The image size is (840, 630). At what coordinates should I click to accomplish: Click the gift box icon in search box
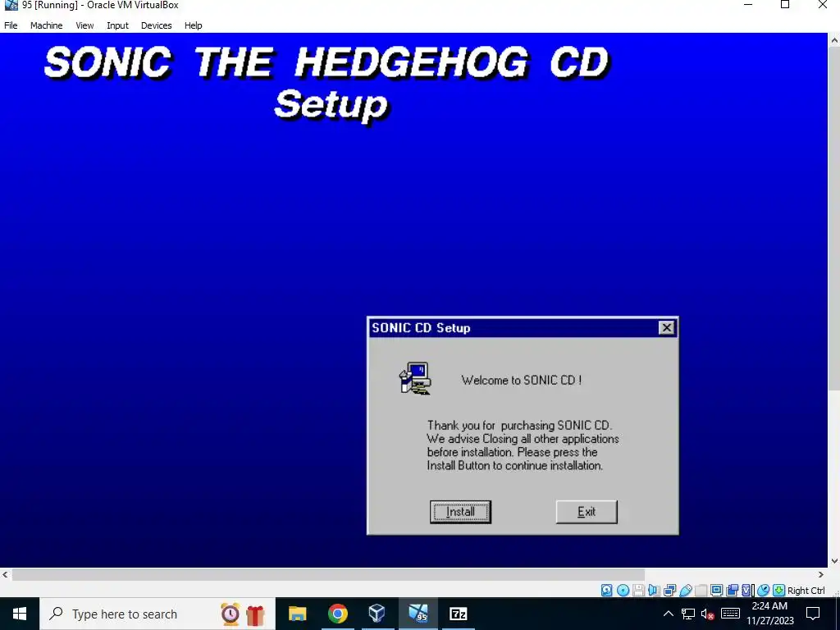[256, 614]
